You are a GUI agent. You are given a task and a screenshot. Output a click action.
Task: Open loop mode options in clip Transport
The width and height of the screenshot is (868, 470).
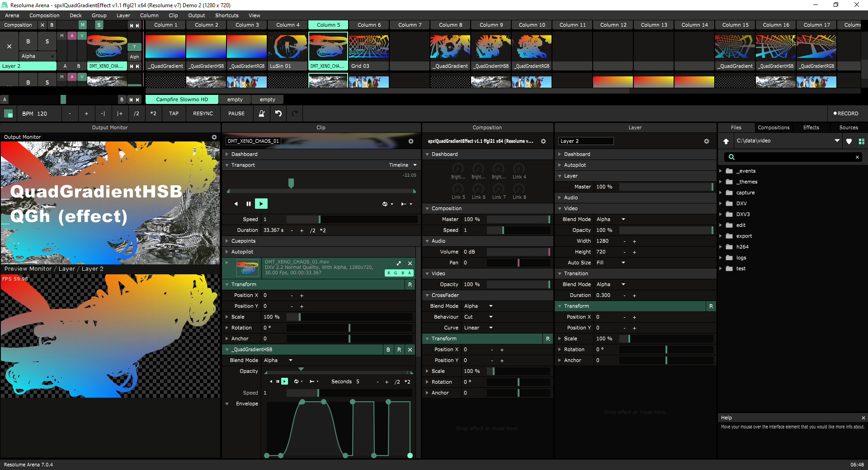point(387,204)
